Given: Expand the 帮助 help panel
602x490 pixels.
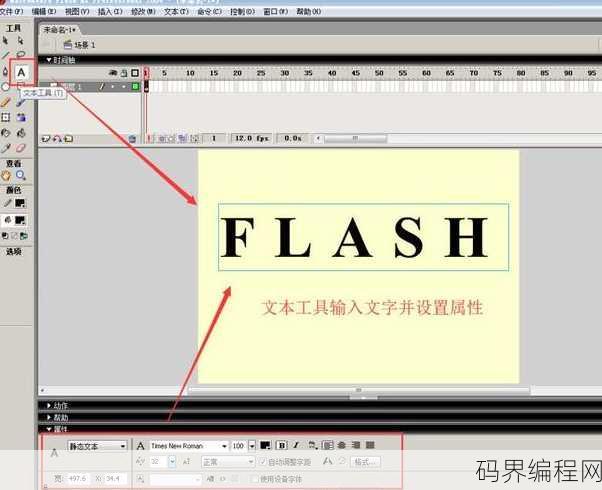Looking at the screenshot, I should coord(49,417).
